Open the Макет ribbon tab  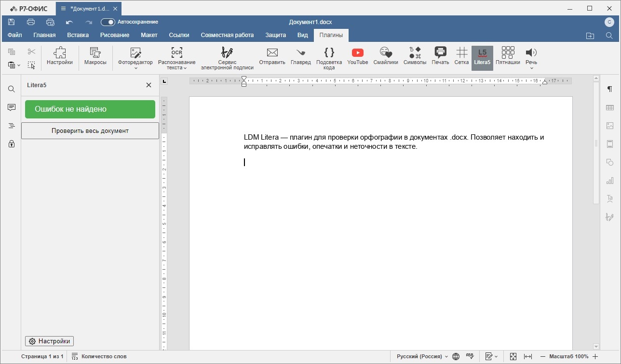[x=149, y=35]
